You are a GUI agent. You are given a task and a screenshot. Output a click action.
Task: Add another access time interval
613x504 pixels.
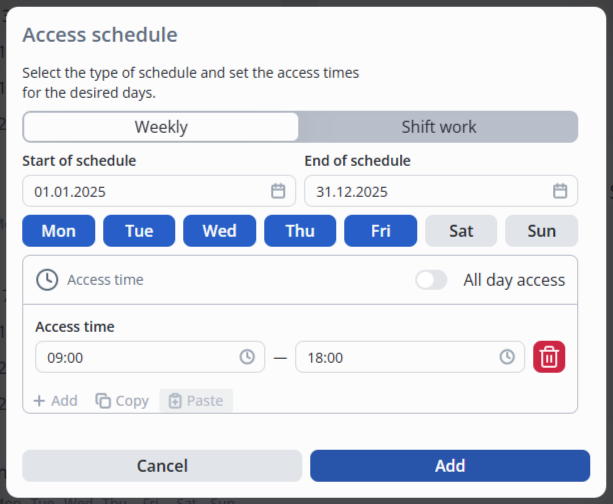tap(55, 401)
